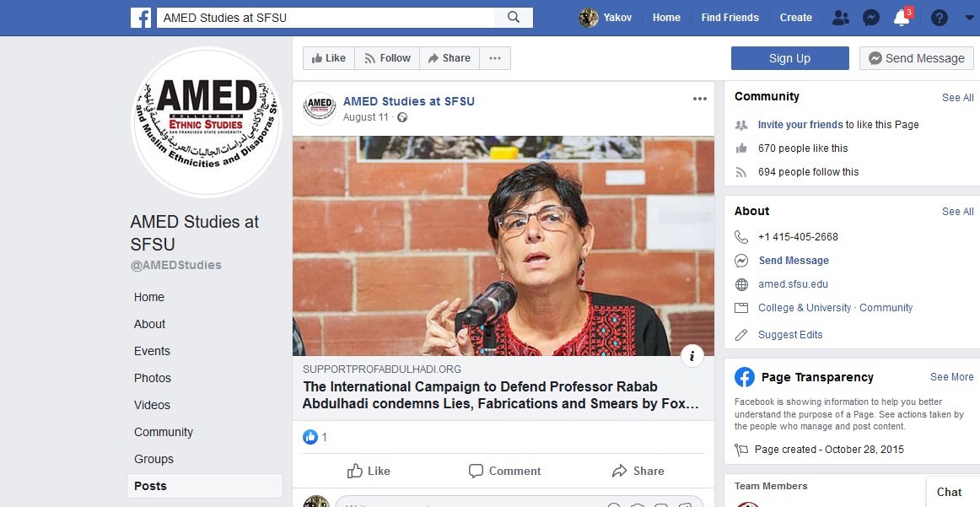Open the Messenger icon in the top bar
Screen dimensions: 980x507
(871, 18)
